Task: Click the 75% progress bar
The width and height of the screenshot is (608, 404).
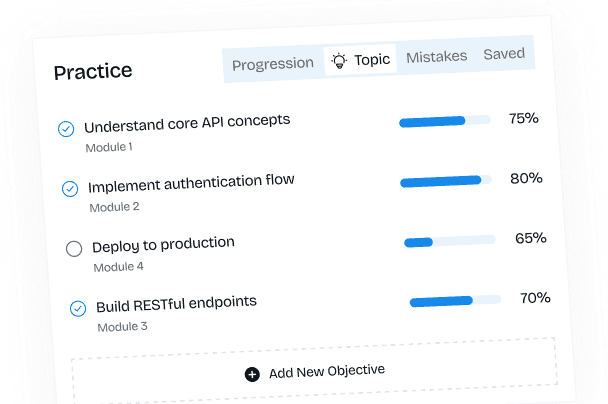Action: point(445,121)
